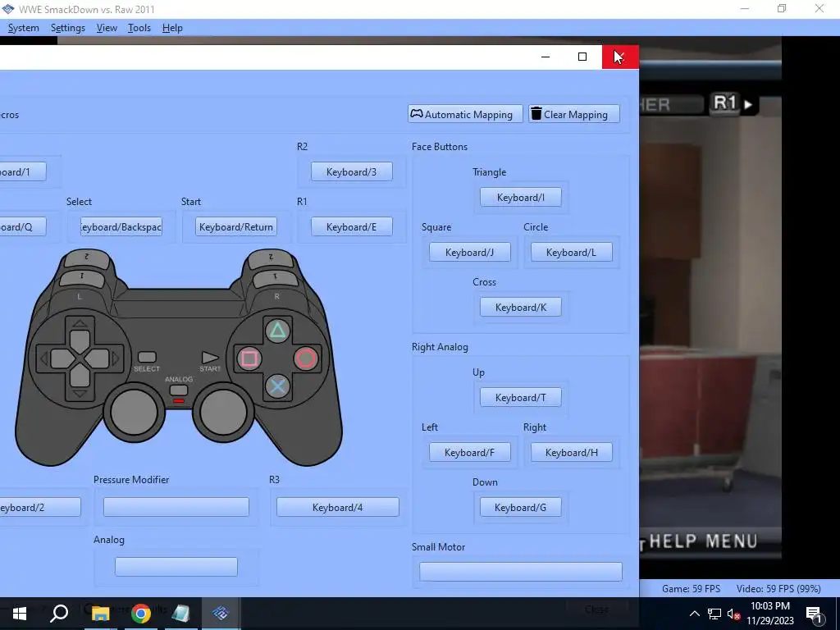Click Automatic Mapping button
The image size is (840, 630).
[x=465, y=114]
